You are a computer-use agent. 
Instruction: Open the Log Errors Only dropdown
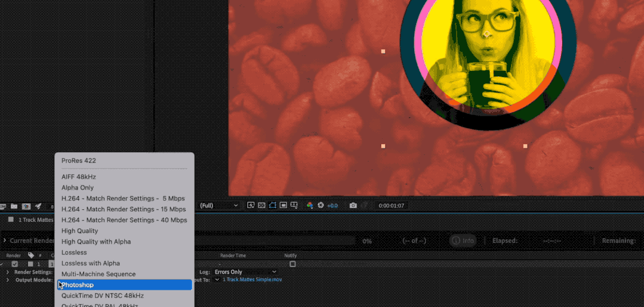click(245, 272)
